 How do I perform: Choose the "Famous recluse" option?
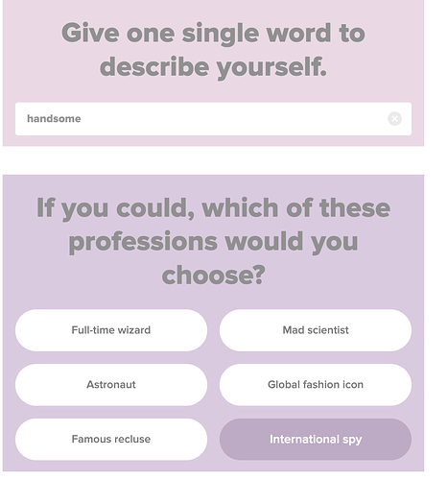[x=111, y=439]
